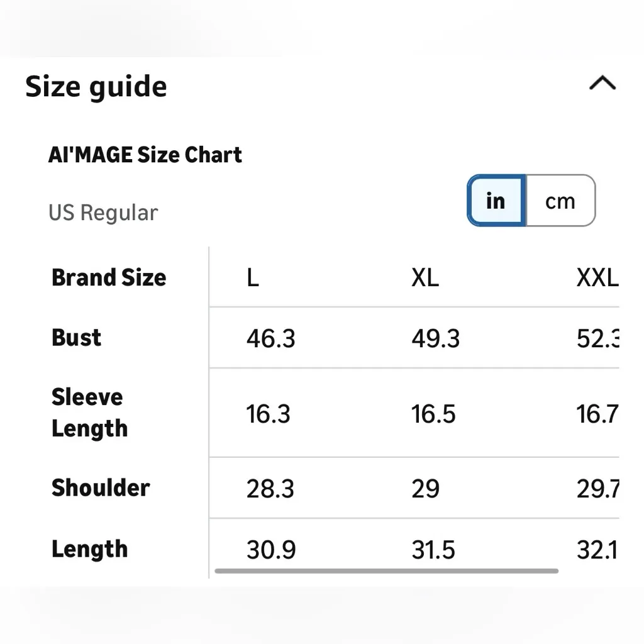Viewport: 644px width, 644px height.
Task: Click the 49.3 bust value for XL
Action: click(436, 338)
